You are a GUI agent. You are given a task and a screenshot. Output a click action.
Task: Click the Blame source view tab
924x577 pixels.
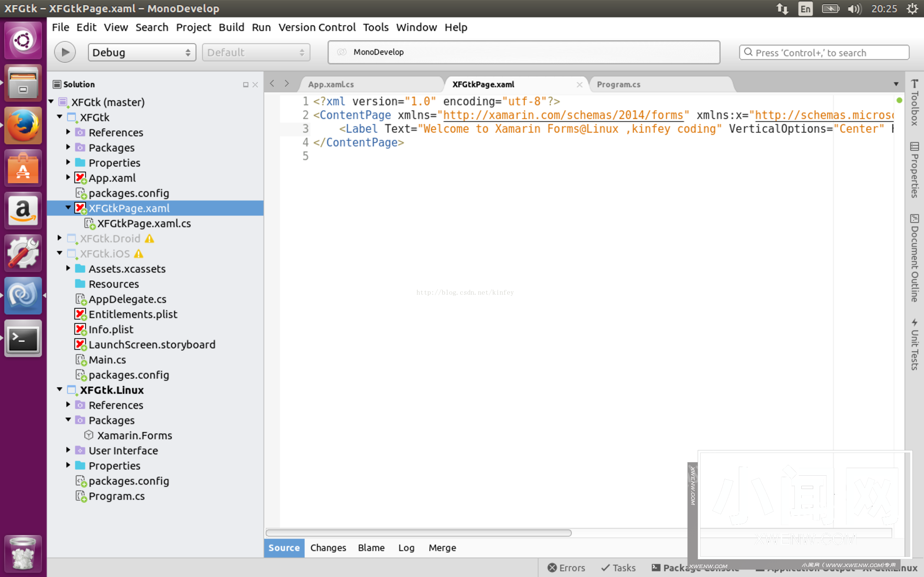click(x=371, y=547)
